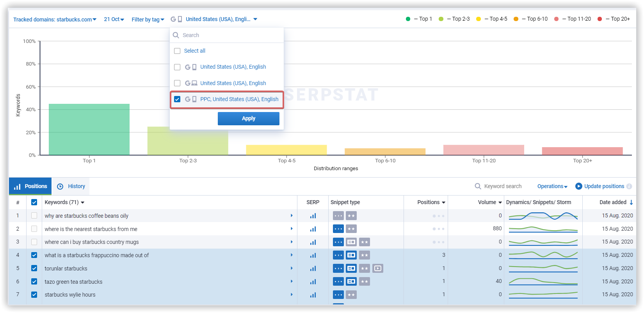Screen dimensions: 644x313
Task: Click the star rating snippet icon in 'why are starbucks coffee beans oily' row
Action: coord(351,216)
